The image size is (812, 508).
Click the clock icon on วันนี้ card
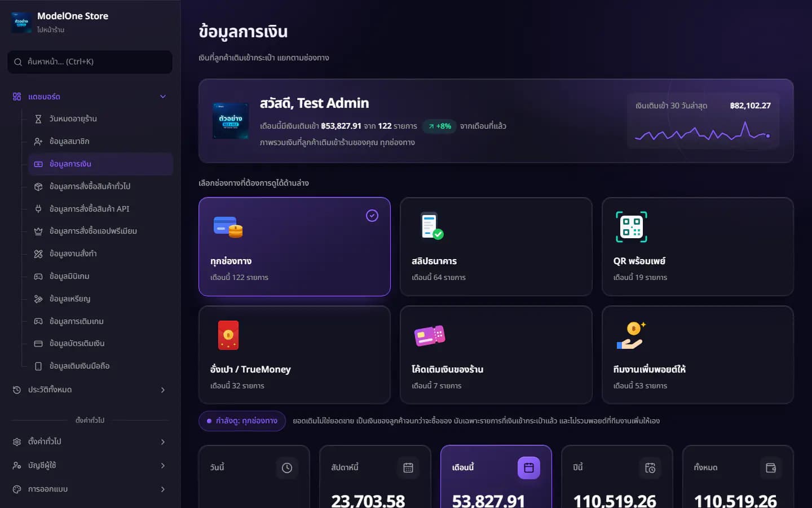click(287, 468)
